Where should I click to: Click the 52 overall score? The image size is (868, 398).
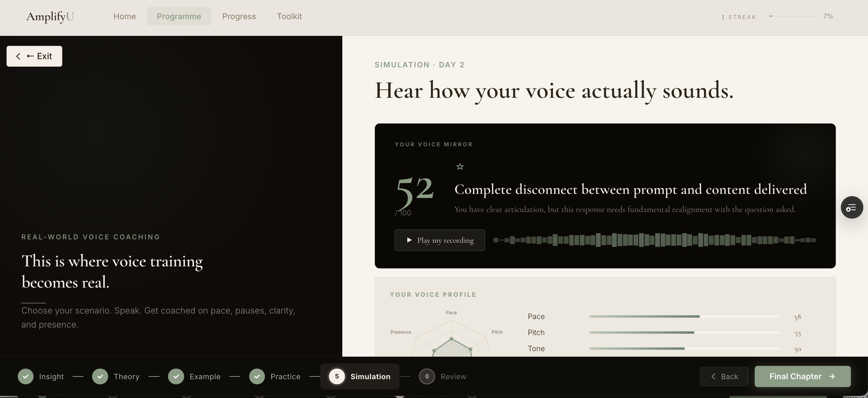414,194
